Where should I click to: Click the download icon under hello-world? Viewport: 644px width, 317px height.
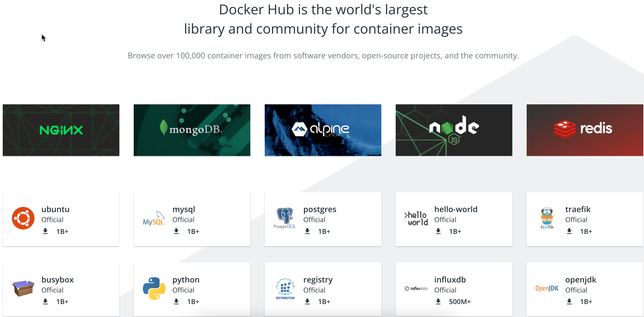point(438,231)
